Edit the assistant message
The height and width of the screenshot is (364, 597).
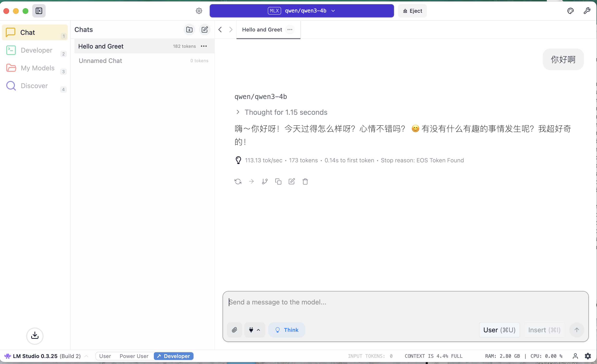[x=292, y=182]
